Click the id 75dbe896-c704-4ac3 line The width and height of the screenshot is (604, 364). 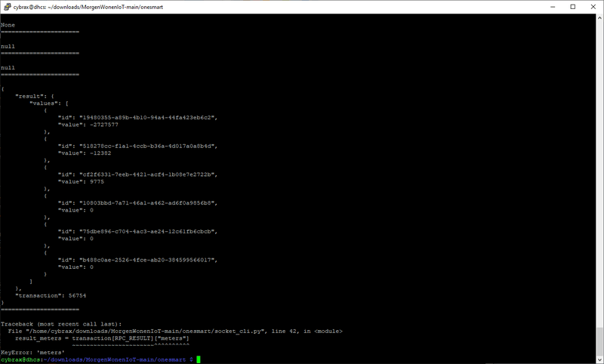tap(137, 232)
